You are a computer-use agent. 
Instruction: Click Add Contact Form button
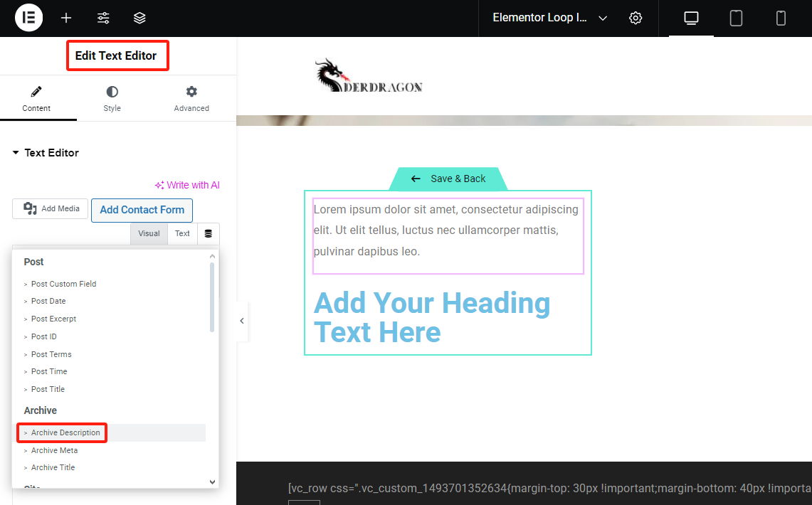(142, 210)
